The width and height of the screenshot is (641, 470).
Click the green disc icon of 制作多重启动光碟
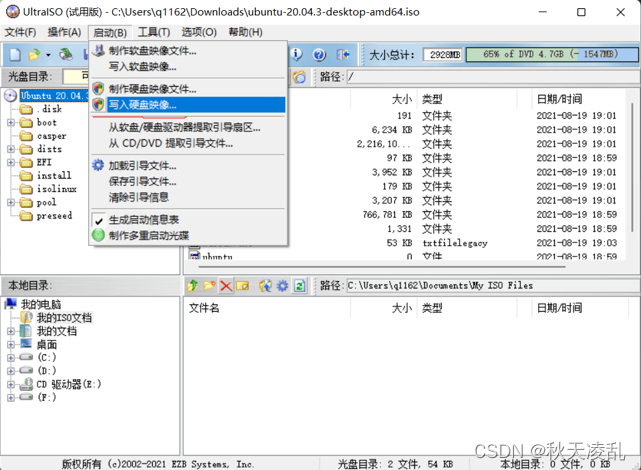pos(99,235)
